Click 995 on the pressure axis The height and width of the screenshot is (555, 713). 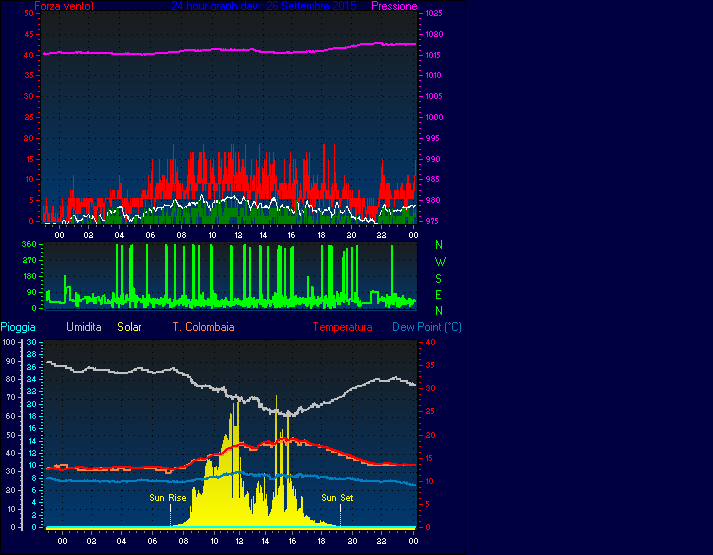pyautogui.click(x=433, y=138)
